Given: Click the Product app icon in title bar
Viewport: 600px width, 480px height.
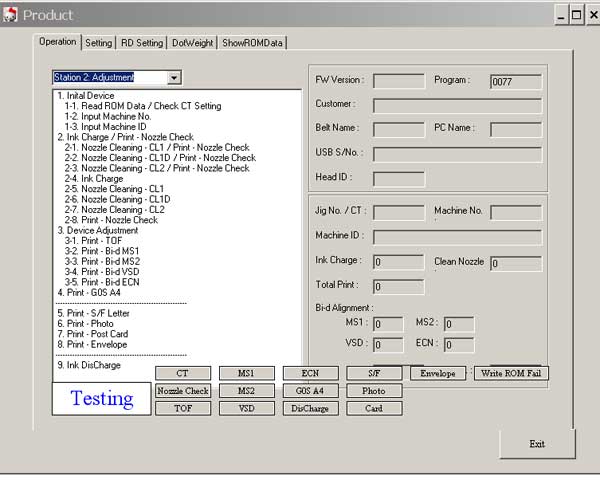Looking at the screenshot, I should pyautogui.click(x=10, y=15).
